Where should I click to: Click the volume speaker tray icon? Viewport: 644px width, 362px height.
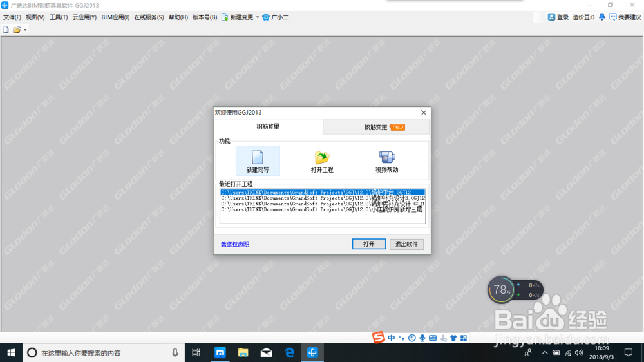tap(579, 352)
